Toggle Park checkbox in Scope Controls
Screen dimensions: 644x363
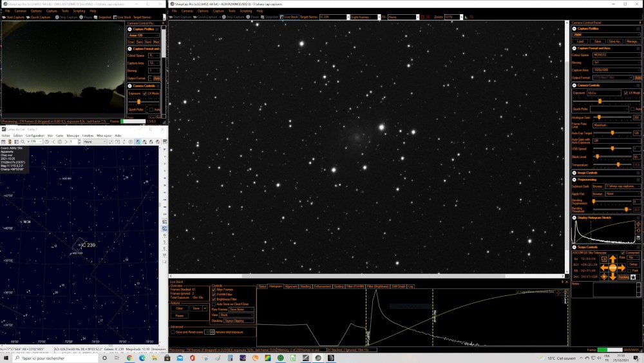629,271
